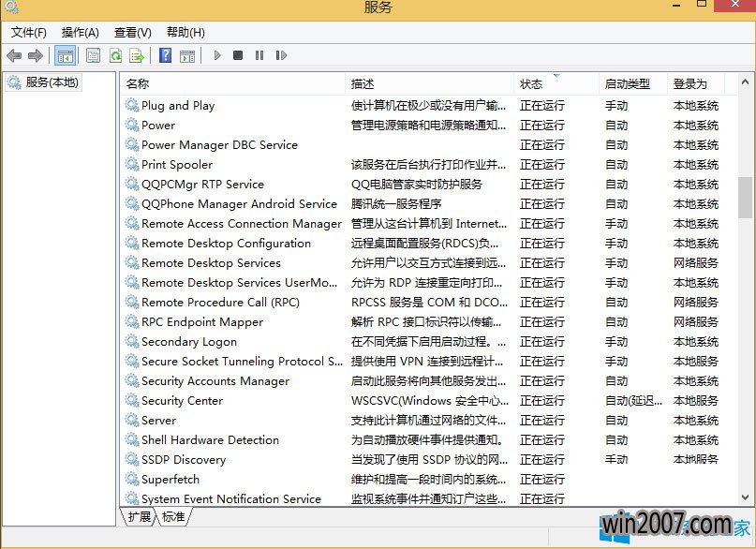
Task: Click the Export List toolbar icon
Action: point(137,56)
